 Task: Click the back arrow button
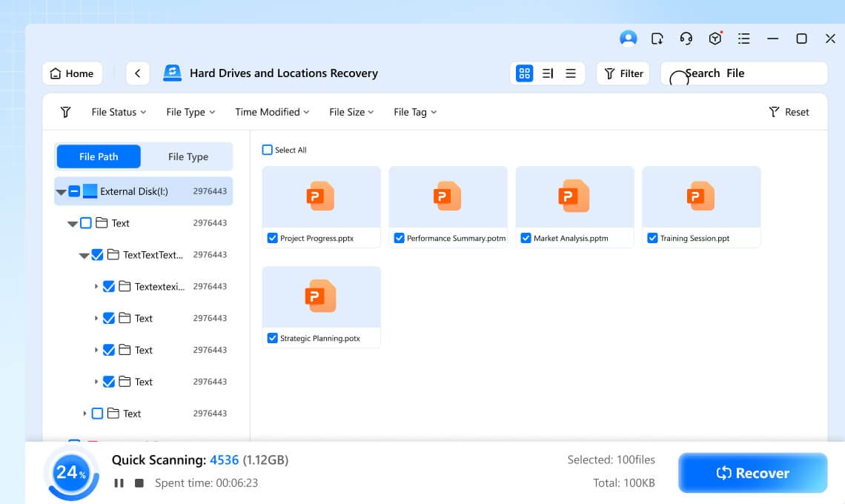[x=137, y=73]
